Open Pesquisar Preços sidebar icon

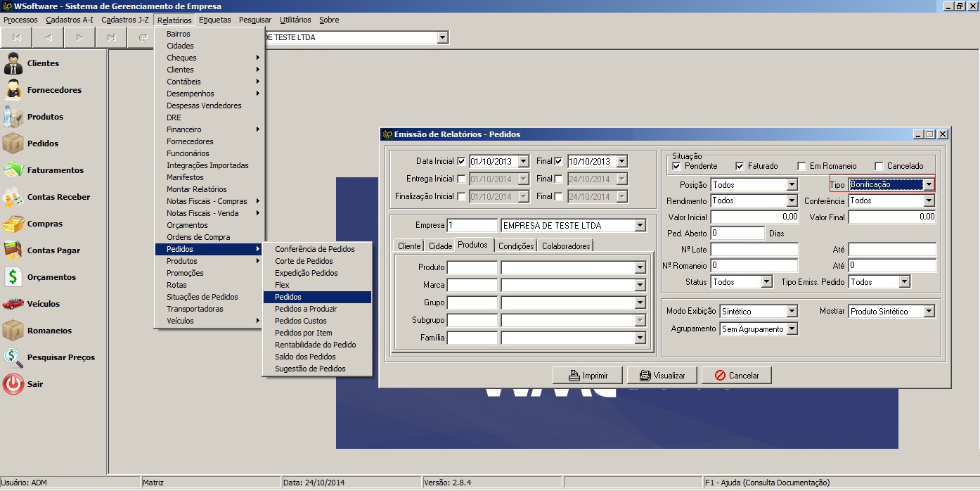point(13,357)
